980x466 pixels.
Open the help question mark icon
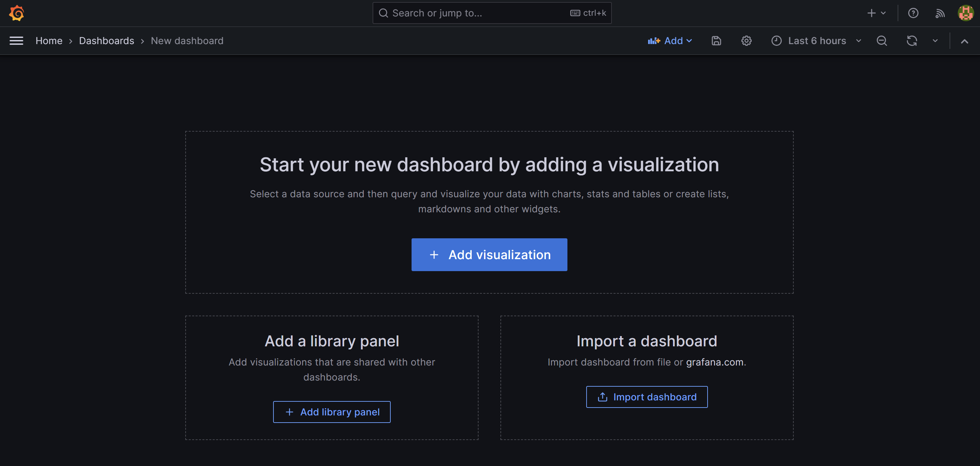click(913, 13)
